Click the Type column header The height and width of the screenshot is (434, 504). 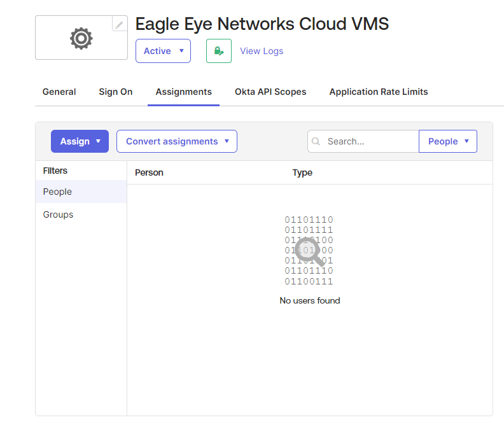(x=302, y=172)
